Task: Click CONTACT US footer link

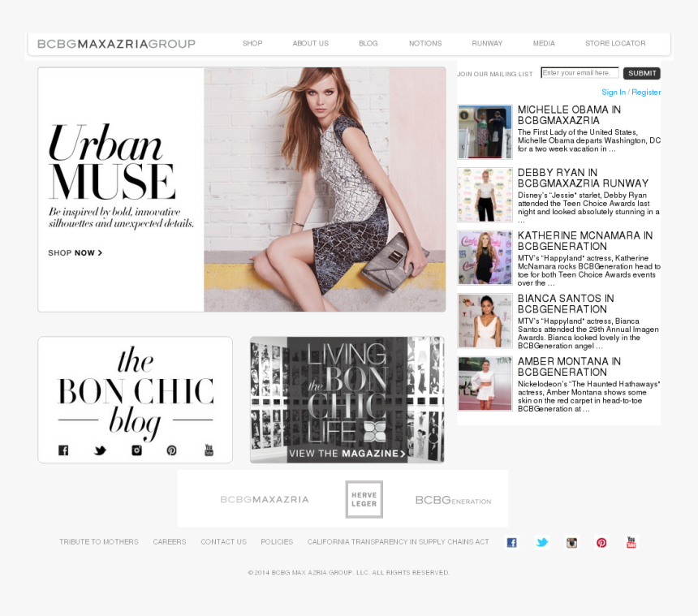Action: (x=223, y=541)
